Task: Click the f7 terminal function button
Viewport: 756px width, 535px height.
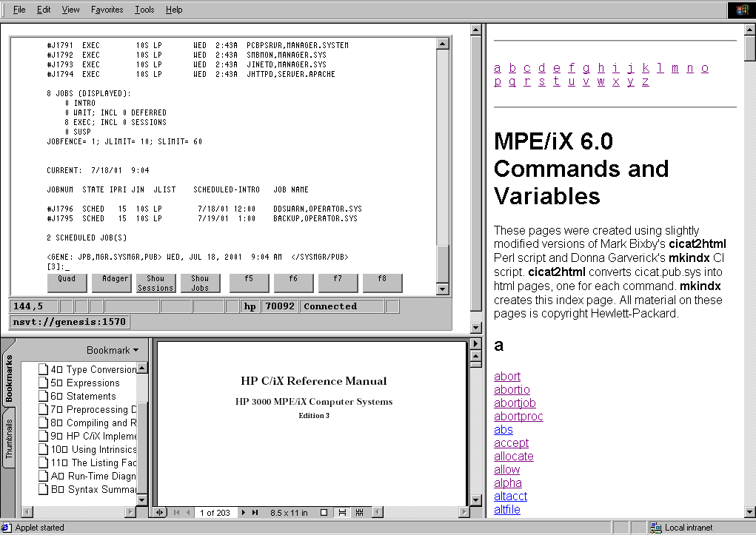Action: click(x=338, y=283)
